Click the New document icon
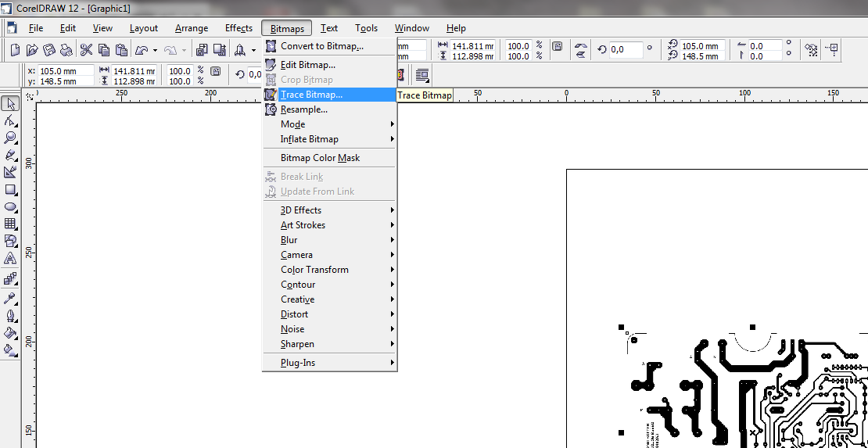The width and height of the screenshot is (868, 448). [x=15, y=50]
